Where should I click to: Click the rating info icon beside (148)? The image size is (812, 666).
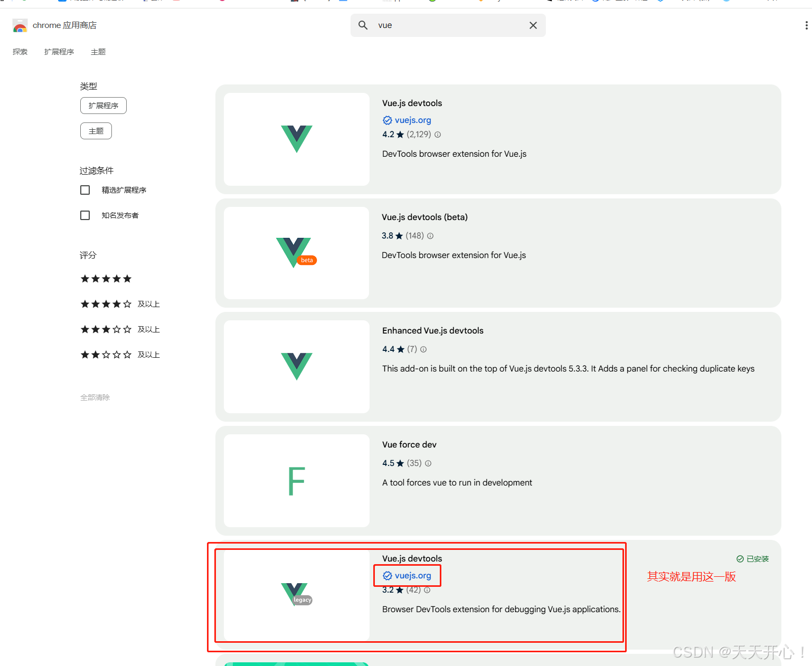tap(430, 236)
